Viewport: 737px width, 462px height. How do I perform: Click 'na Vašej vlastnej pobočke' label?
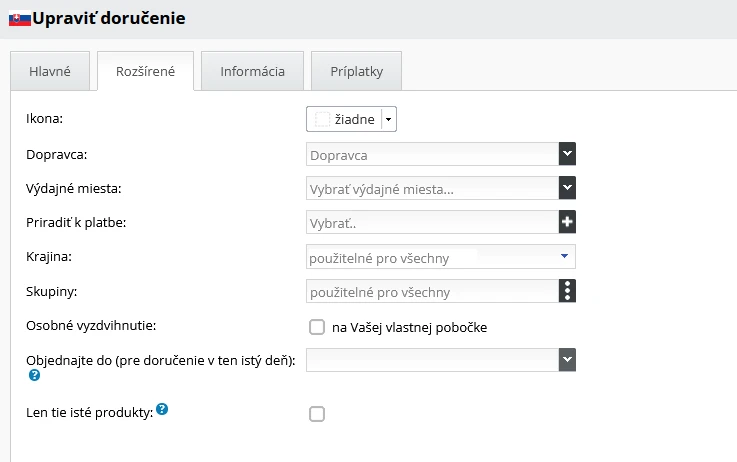[409, 328]
